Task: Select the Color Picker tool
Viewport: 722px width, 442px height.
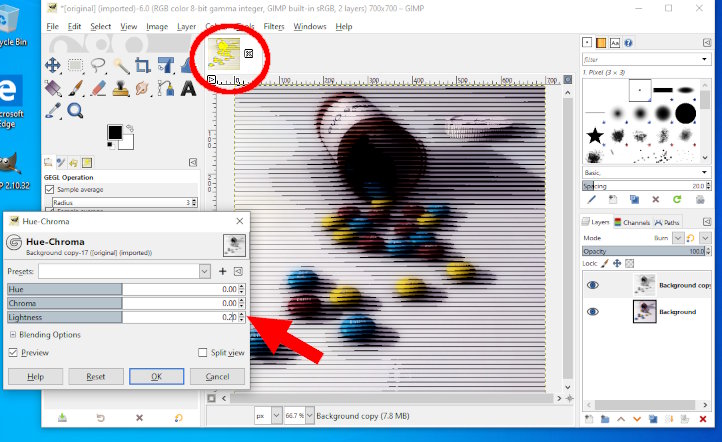Action: point(53,110)
